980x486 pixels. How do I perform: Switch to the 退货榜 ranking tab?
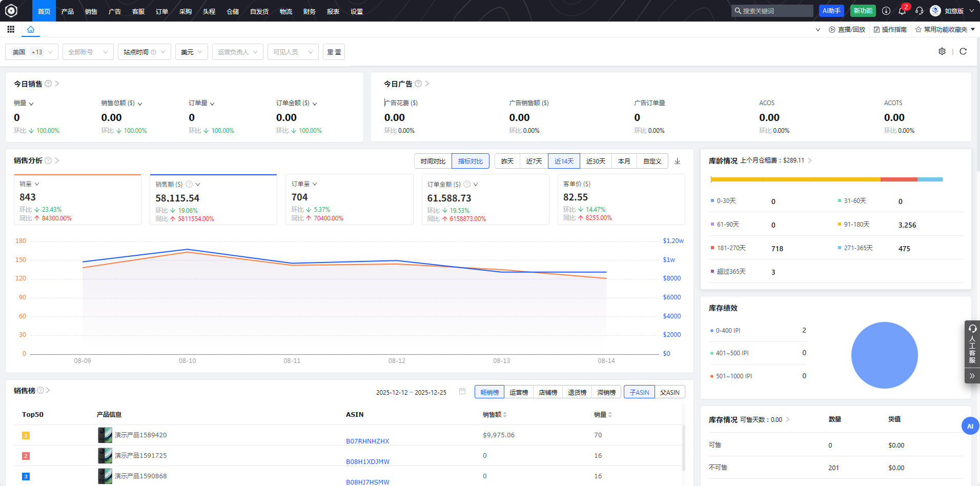pos(577,392)
